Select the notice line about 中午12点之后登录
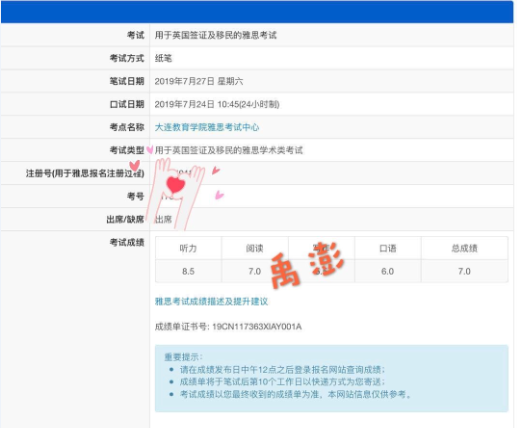Screen dimensions: 518x428 coord(282,370)
